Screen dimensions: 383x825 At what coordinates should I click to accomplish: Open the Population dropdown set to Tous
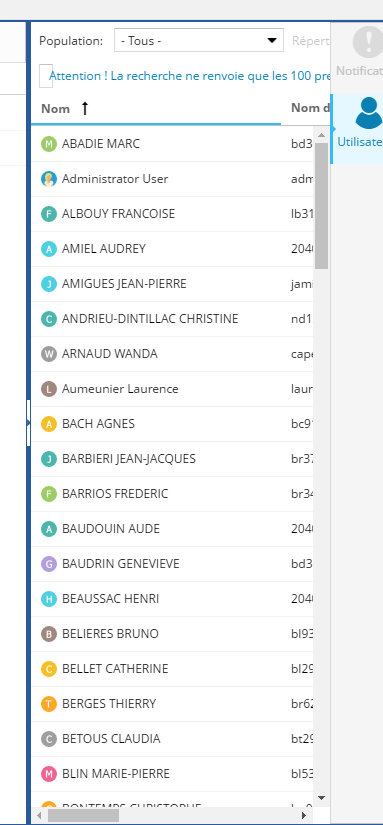pyautogui.click(x=199, y=41)
